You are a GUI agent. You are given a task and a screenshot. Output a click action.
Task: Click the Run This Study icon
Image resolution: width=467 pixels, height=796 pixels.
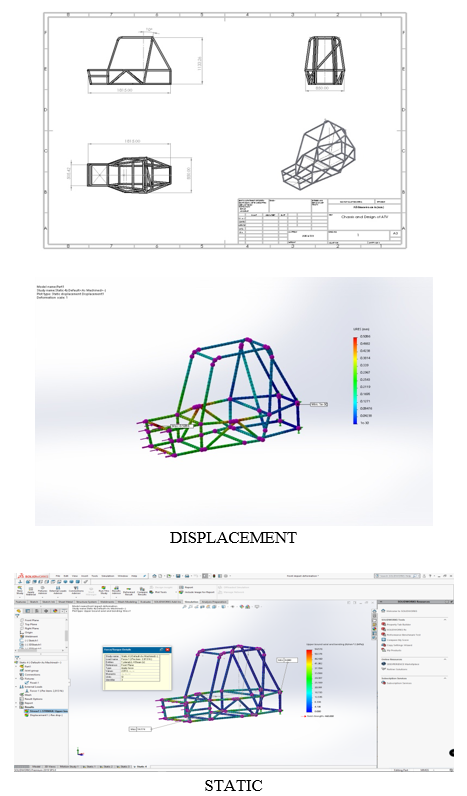point(104,591)
